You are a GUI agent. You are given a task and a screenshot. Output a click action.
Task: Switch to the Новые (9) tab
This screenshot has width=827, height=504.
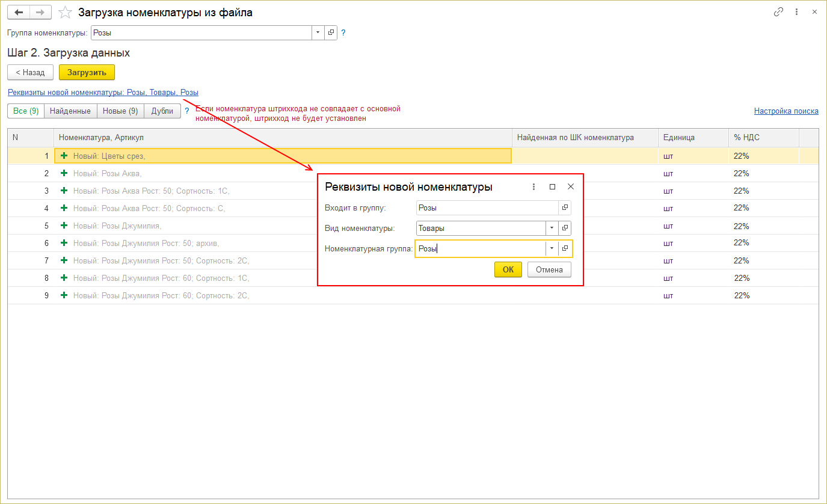120,111
